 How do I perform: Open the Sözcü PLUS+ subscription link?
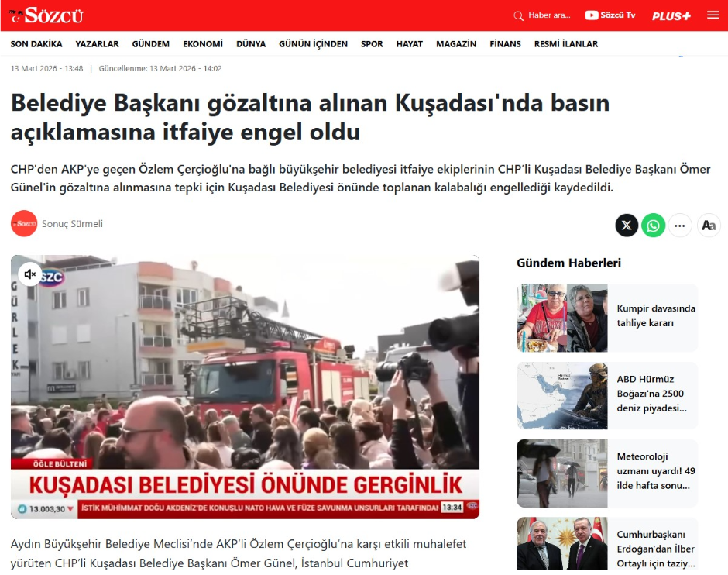click(671, 15)
